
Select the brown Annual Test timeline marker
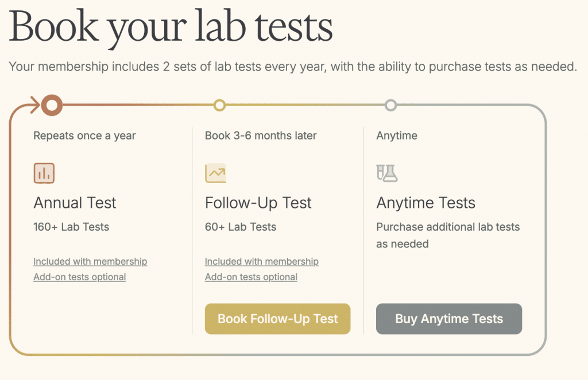point(52,105)
